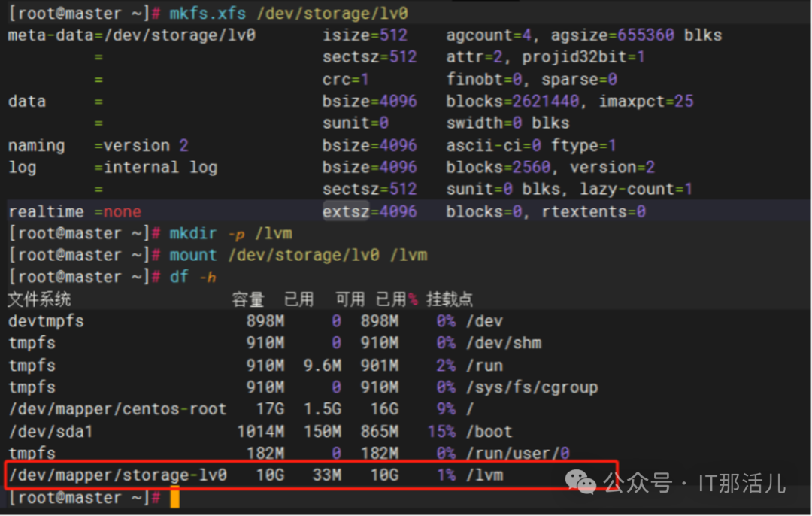Image resolution: width=812 pixels, height=516 pixels.
Task: Click blocks=2560 in log row
Action: tap(498, 167)
